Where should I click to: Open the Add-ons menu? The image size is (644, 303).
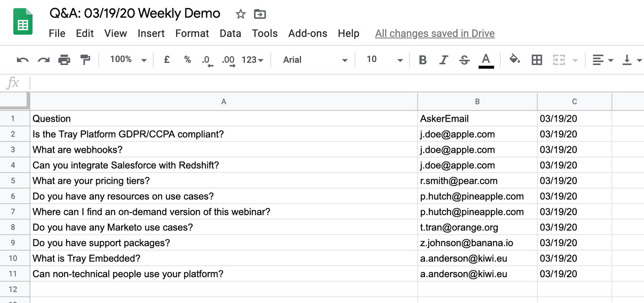tap(308, 33)
